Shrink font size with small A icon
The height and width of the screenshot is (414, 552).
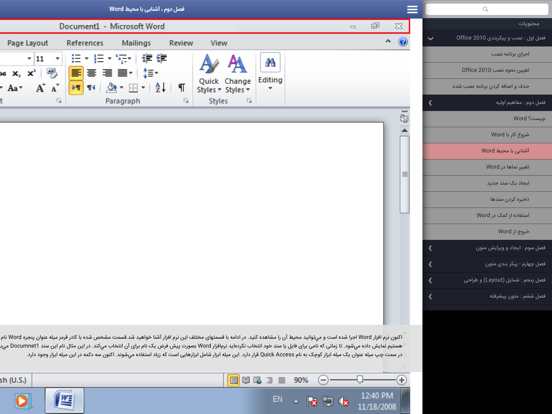tap(55, 88)
